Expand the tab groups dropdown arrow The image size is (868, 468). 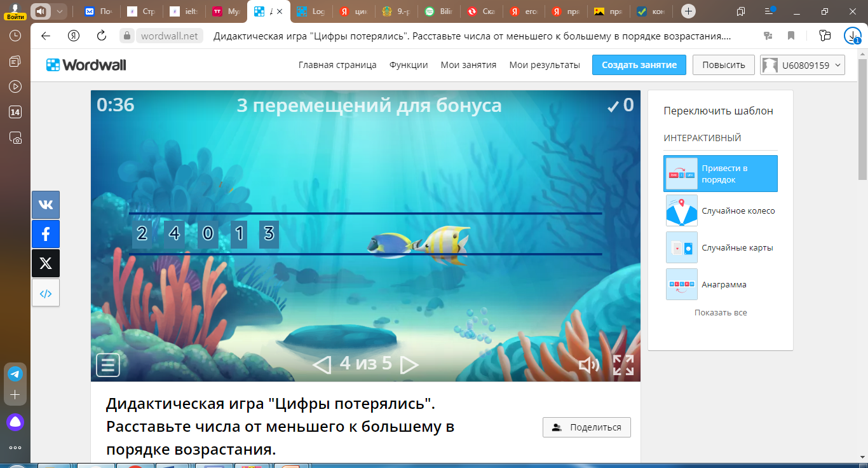coord(59,11)
